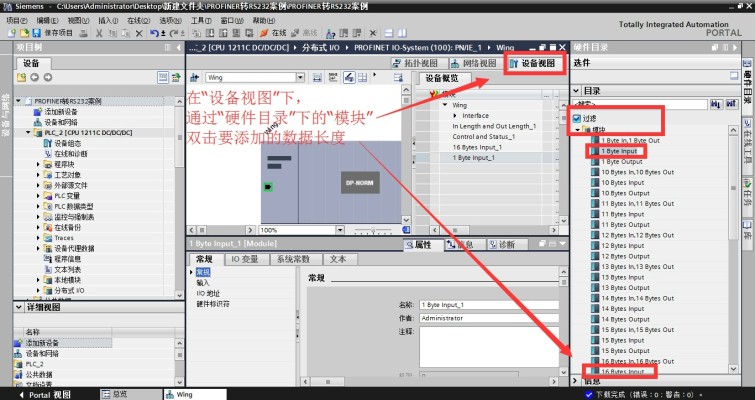Click the 名称 input field with 1 Byte Input_1
755x400 pixels.
[489, 305]
